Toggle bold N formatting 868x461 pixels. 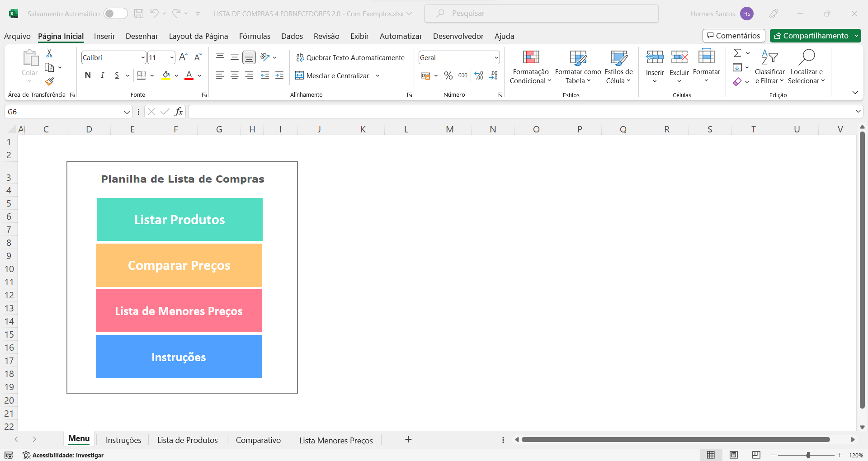coord(88,75)
